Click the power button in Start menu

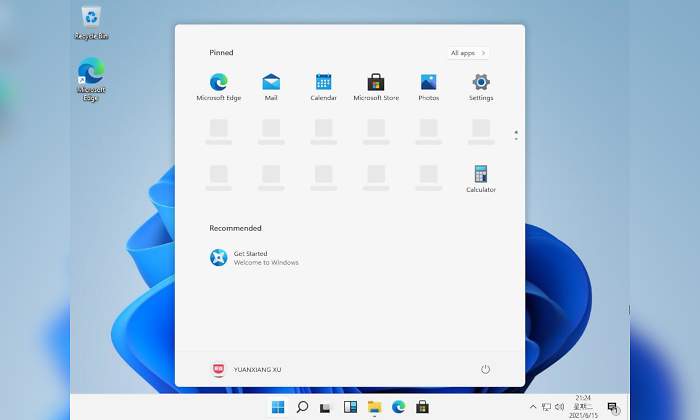click(x=485, y=369)
